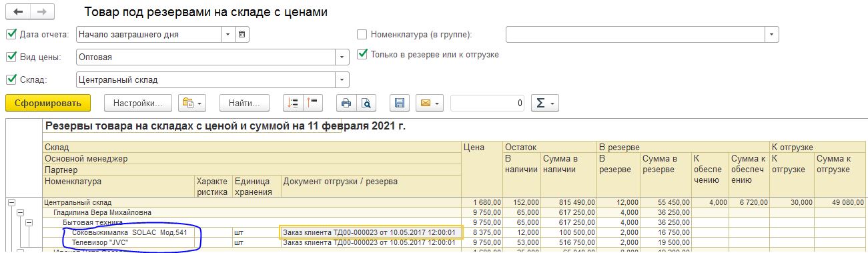Send report by email envelope icon

[429, 103]
